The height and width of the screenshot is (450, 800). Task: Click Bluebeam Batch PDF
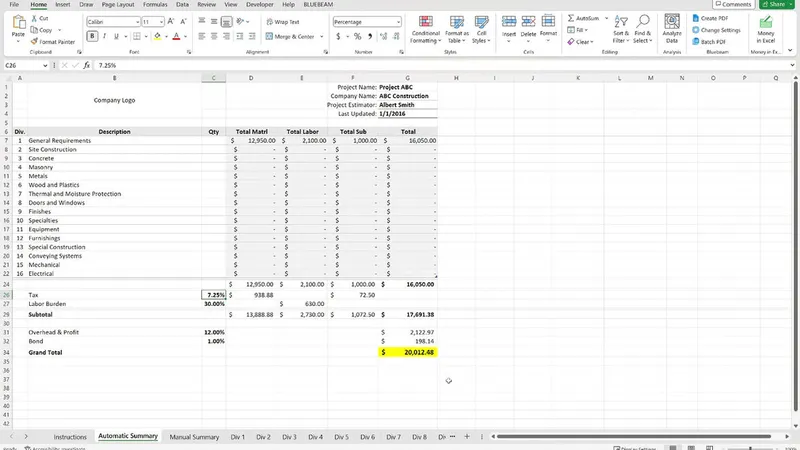709,42
